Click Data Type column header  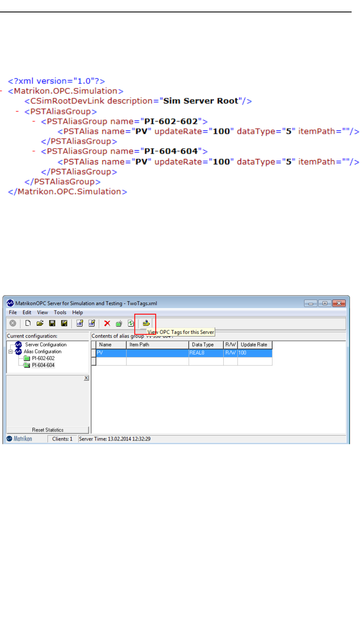tap(206, 345)
